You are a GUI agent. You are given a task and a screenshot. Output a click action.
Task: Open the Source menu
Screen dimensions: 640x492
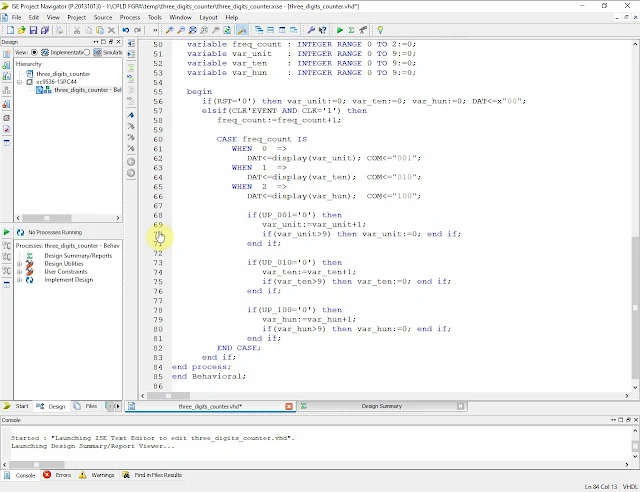coord(103,18)
